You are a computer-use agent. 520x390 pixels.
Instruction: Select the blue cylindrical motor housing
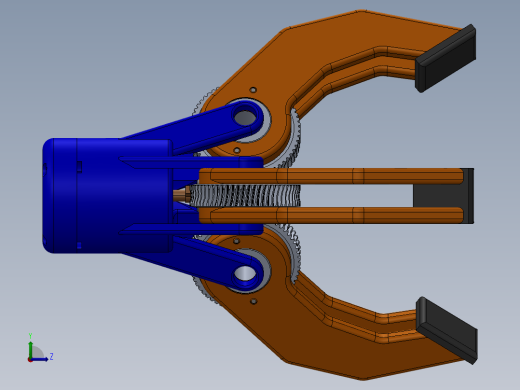[107, 196]
